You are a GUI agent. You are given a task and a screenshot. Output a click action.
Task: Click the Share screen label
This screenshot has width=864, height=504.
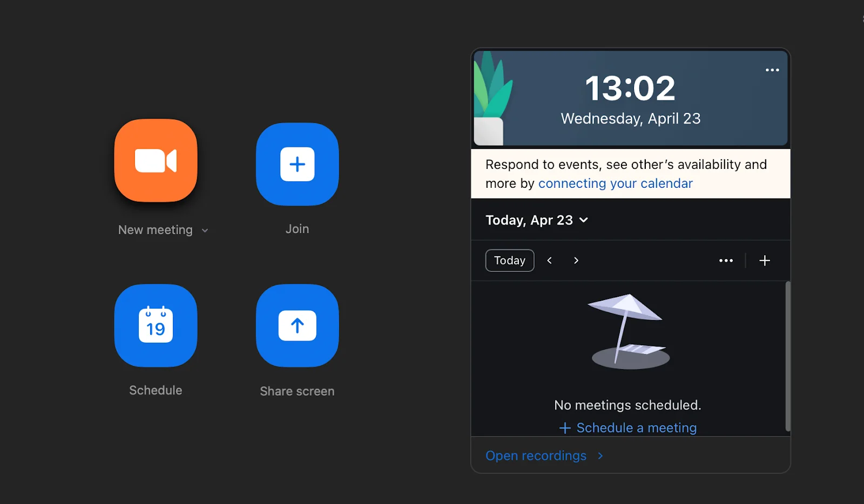[297, 391]
